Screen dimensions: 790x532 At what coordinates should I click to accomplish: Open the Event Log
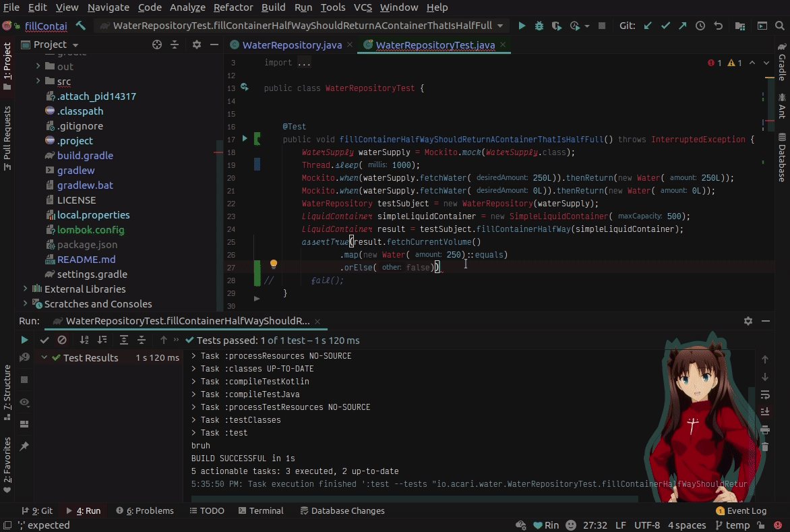[x=741, y=510]
